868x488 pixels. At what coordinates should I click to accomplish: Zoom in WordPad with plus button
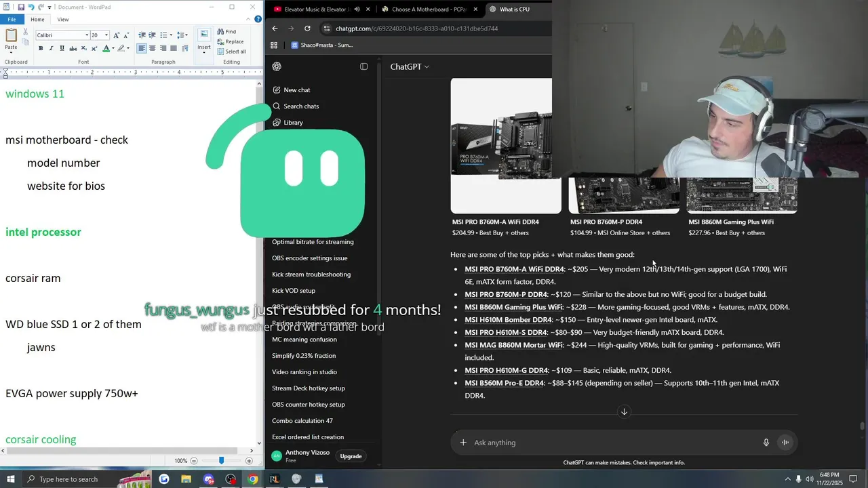point(249,460)
